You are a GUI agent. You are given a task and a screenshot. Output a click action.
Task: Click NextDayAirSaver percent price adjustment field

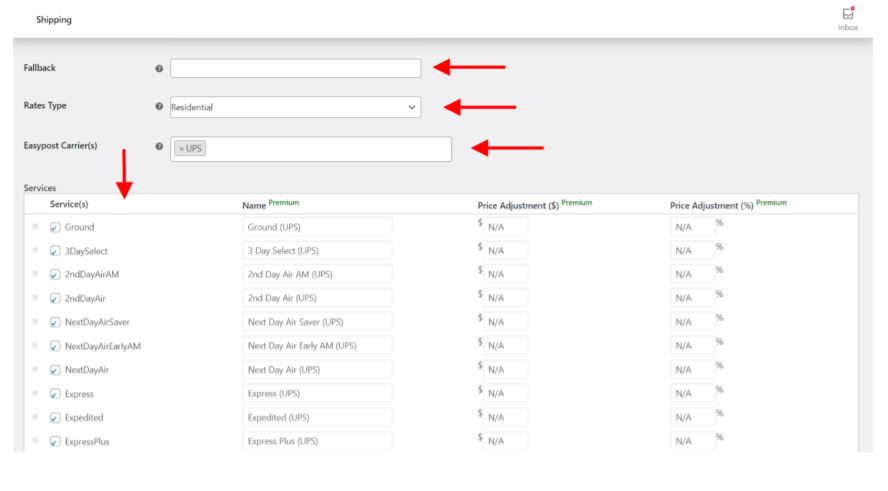(693, 322)
